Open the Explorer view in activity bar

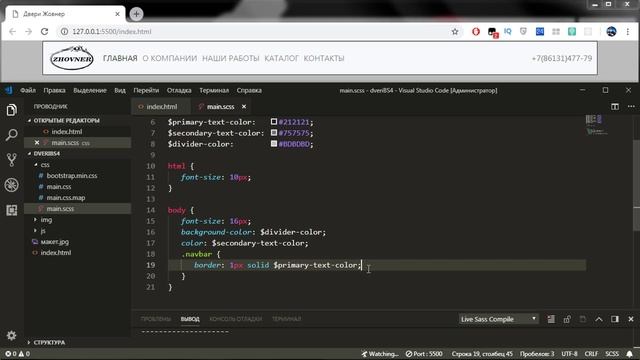pos(11,110)
